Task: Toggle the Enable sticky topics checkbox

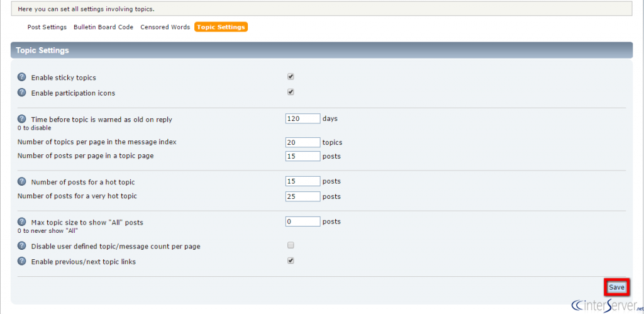Action: pyautogui.click(x=291, y=76)
